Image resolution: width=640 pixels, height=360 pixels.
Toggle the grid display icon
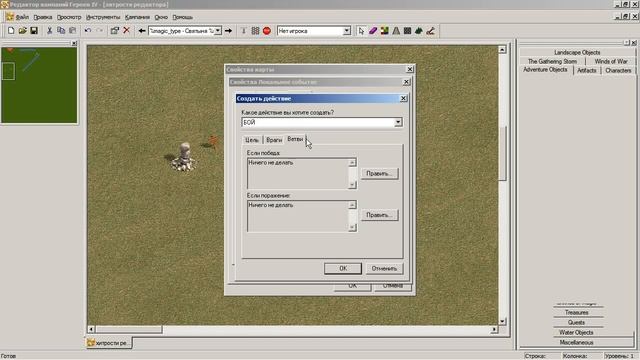255,31
